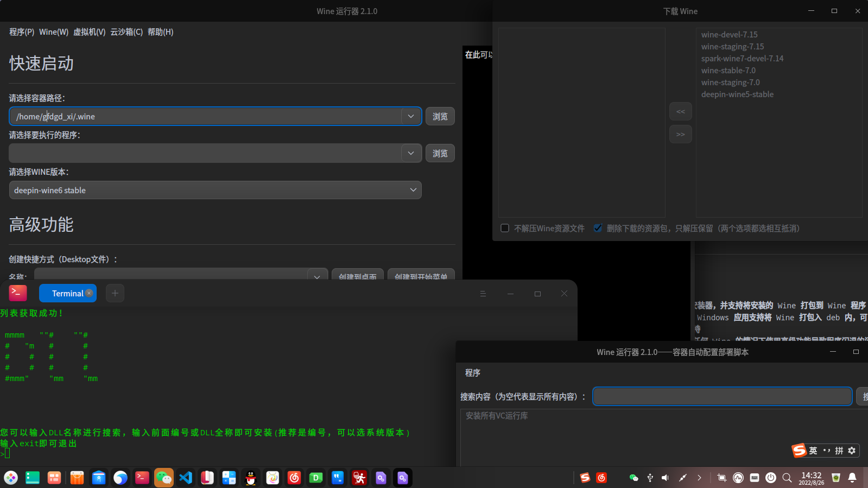The width and height of the screenshot is (868, 488).
Task: Click the Sogou 拼 pinyin mode indicator
Action: click(839, 451)
